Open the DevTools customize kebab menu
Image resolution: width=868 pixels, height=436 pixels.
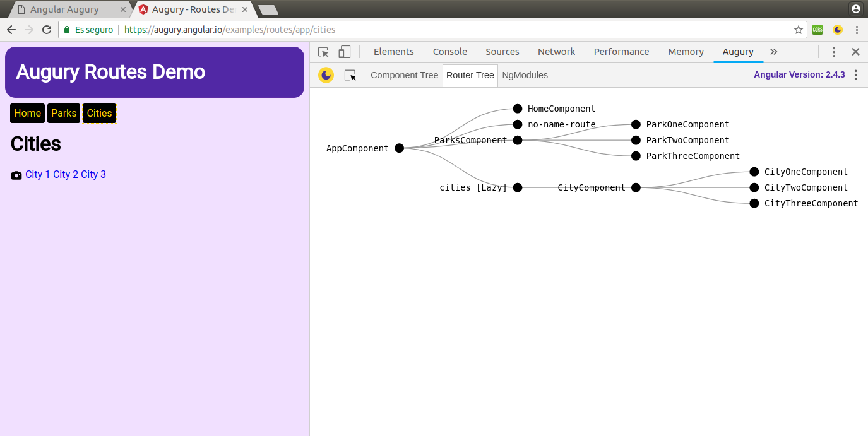(x=833, y=52)
